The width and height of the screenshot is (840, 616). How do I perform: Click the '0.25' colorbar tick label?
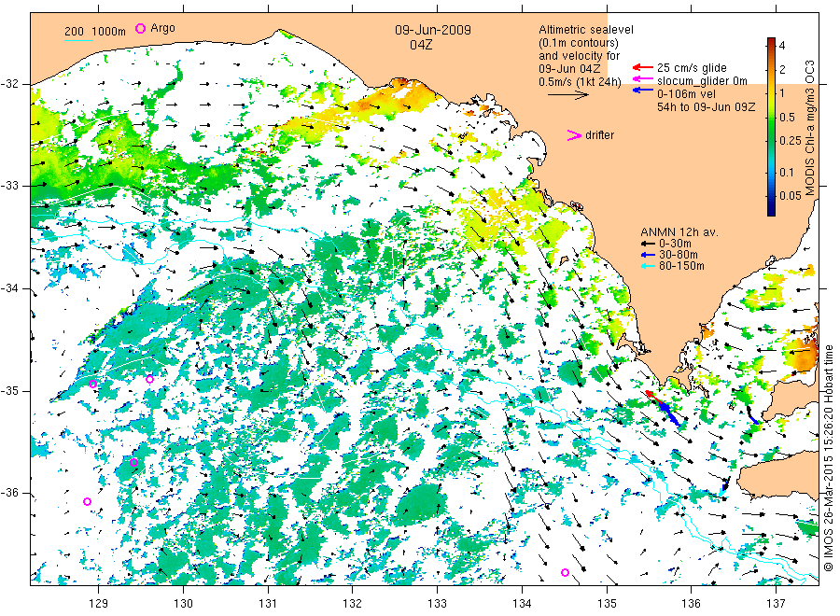(x=791, y=141)
